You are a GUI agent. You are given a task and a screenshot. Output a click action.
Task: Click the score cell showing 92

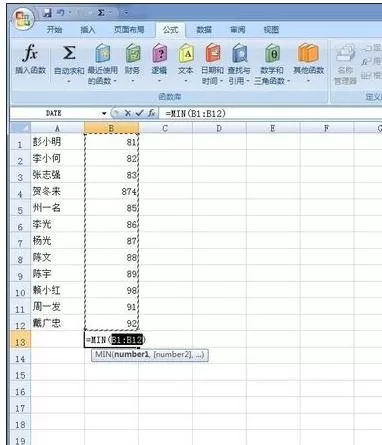click(111, 323)
